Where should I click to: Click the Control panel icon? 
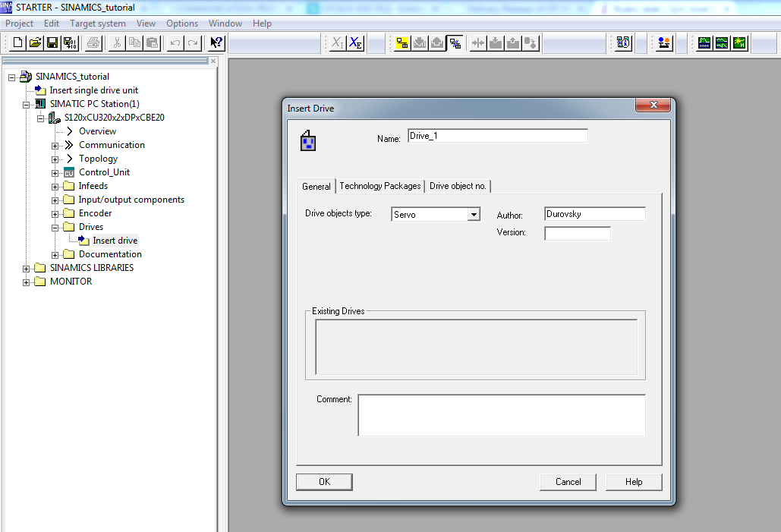pos(664,42)
